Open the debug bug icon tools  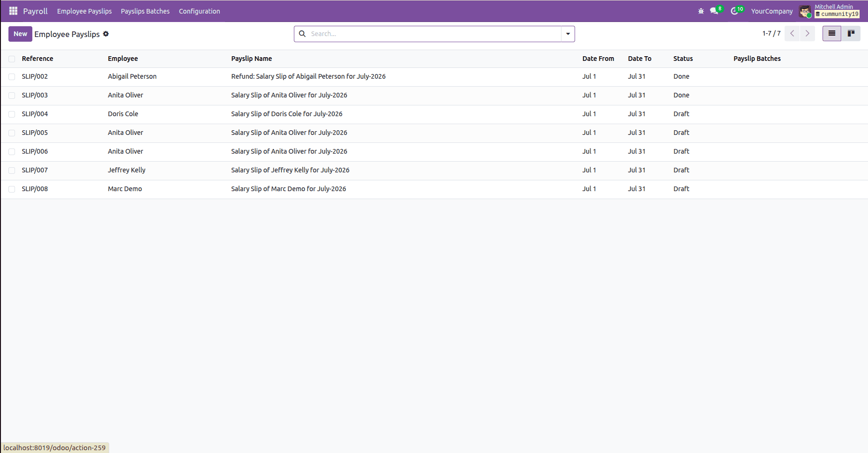(701, 11)
